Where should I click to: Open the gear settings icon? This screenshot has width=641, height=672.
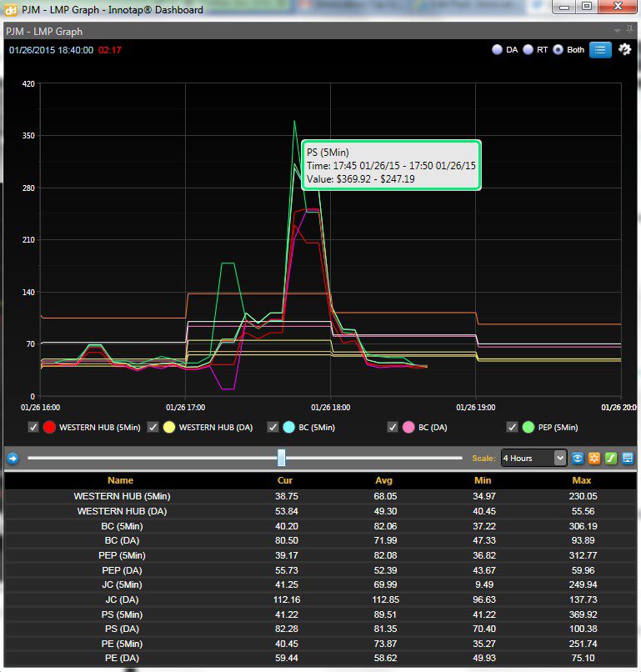pyautogui.click(x=624, y=50)
